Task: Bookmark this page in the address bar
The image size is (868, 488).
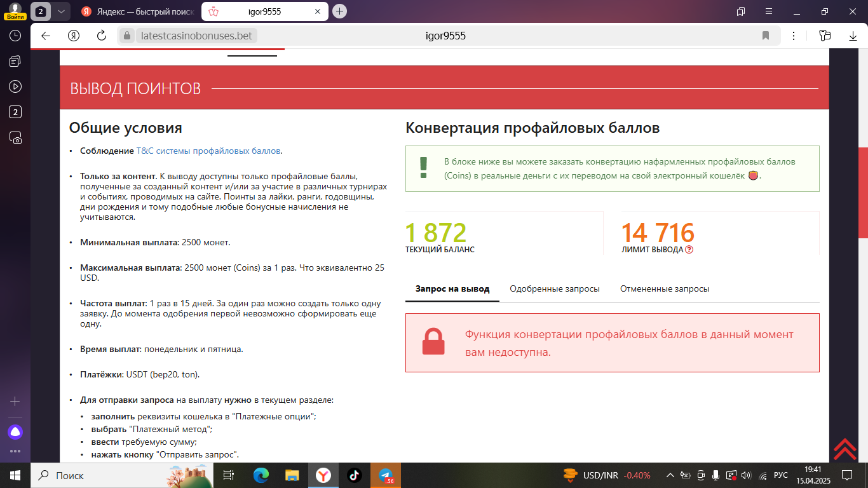Action: coord(766,36)
